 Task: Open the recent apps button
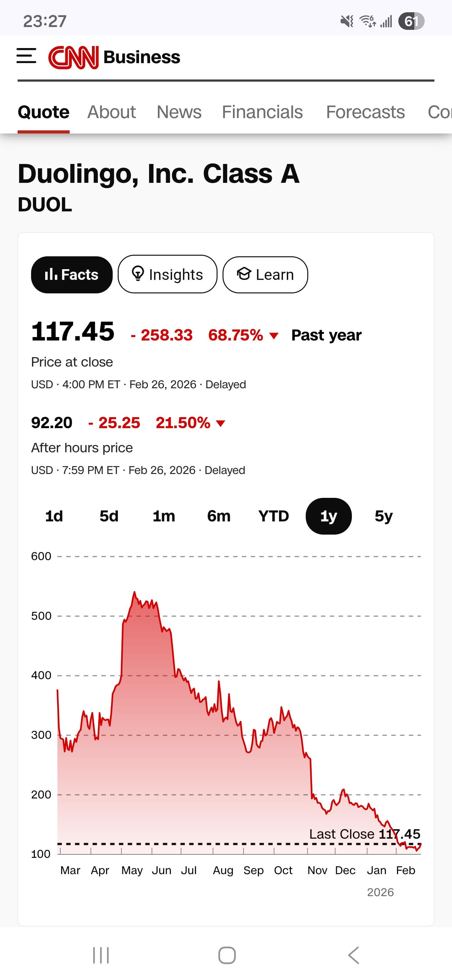coord(101,955)
